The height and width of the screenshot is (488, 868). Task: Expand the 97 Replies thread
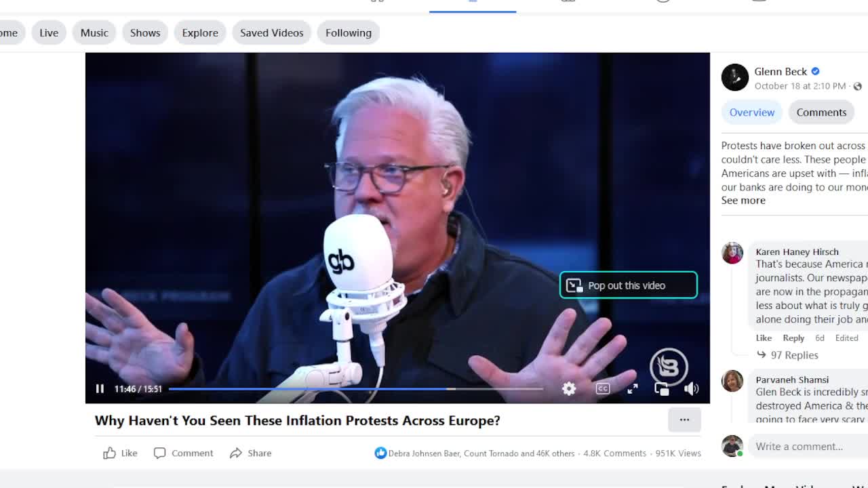(x=787, y=355)
